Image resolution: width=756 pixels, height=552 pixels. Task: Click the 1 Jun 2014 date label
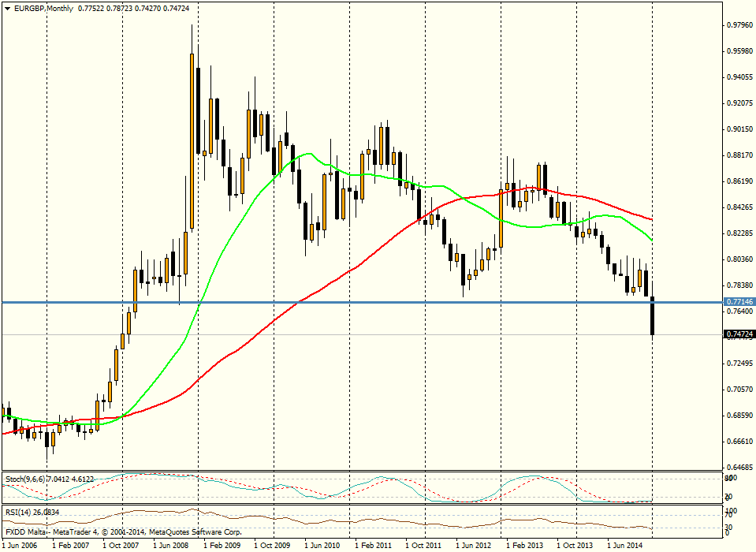tap(625, 545)
